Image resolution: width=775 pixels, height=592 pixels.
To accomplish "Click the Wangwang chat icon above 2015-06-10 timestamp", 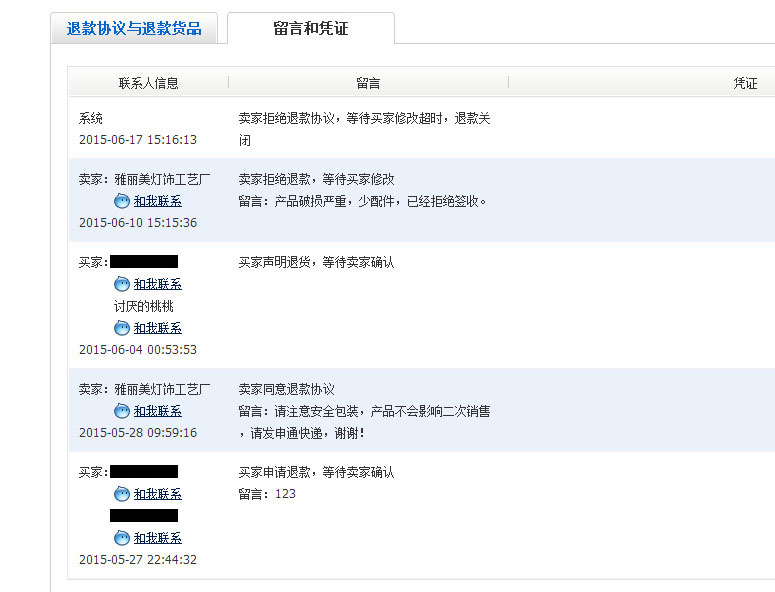I will [122, 201].
